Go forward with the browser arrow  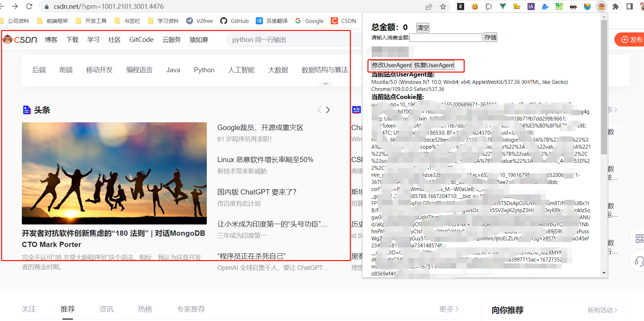point(15,6)
